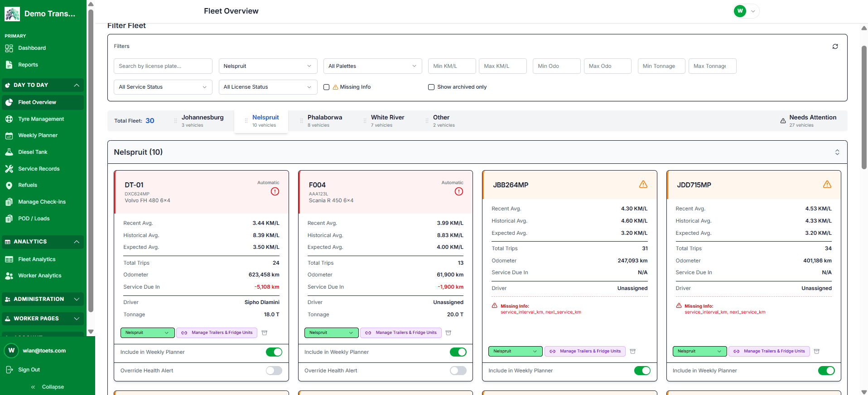The width and height of the screenshot is (868, 395).
Task: Click Manage Trailers & Fridge Units on F004
Action: pos(401,333)
